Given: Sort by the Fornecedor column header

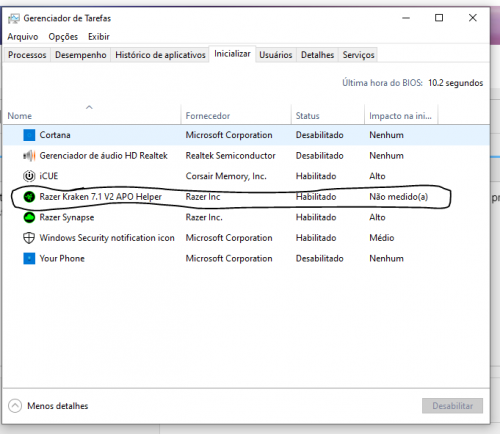Looking at the screenshot, I should (208, 116).
